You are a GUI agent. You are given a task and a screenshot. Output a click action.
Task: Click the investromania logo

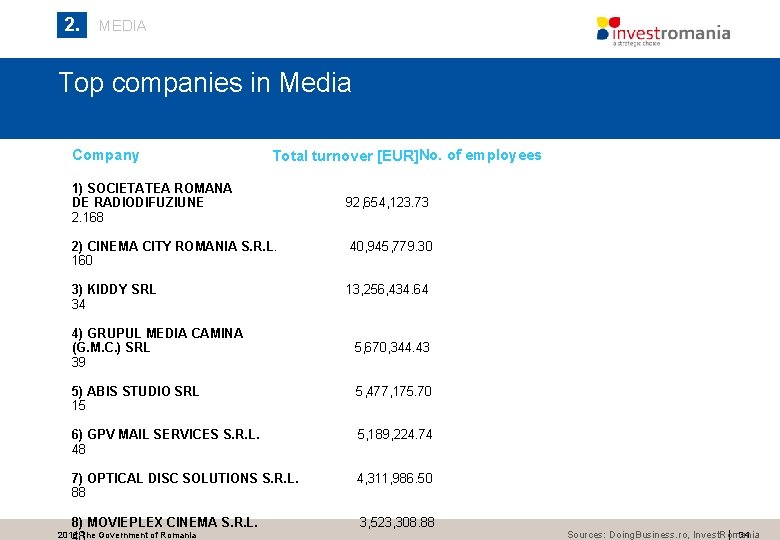(663, 31)
